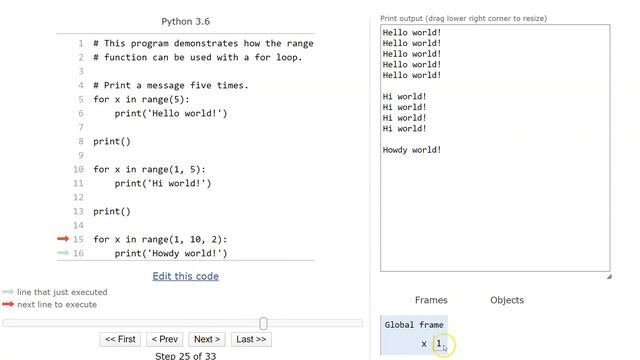This screenshot has height=360, width=640.
Task: Select the Global frame header
Action: click(x=414, y=325)
